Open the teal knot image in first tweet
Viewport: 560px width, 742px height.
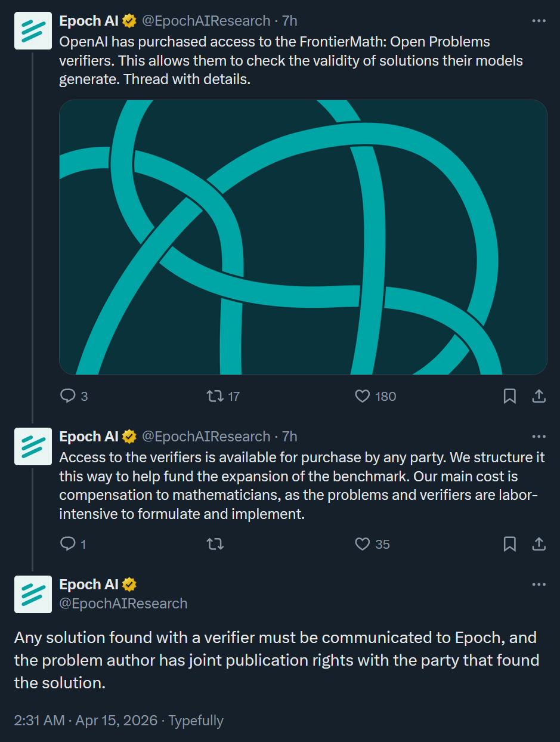(x=303, y=237)
